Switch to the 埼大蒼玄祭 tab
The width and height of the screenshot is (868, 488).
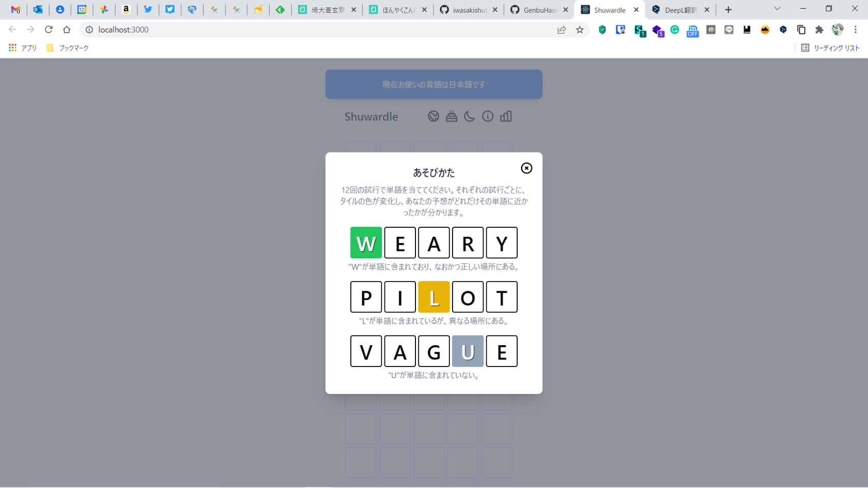click(x=327, y=10)
